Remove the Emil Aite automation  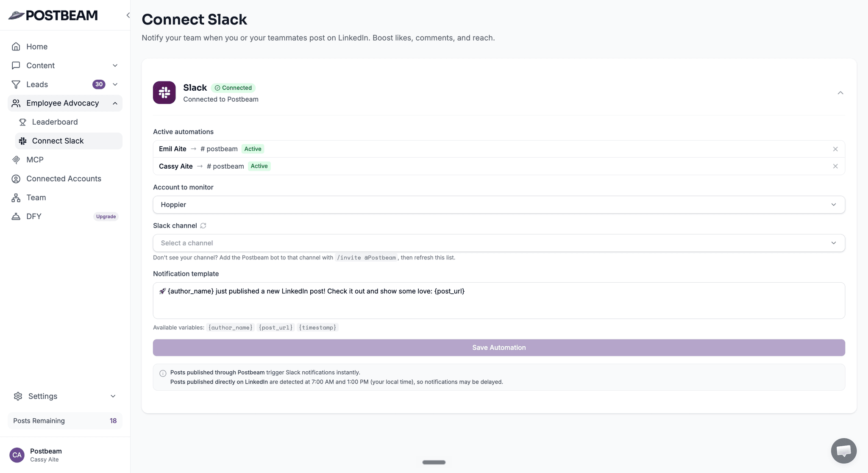tap(835, 149)
